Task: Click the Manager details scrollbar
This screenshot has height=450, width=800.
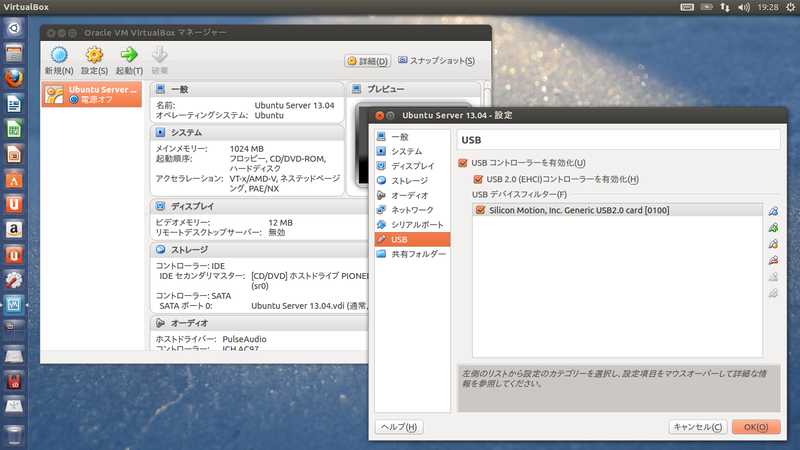Action: pos(487,92)
